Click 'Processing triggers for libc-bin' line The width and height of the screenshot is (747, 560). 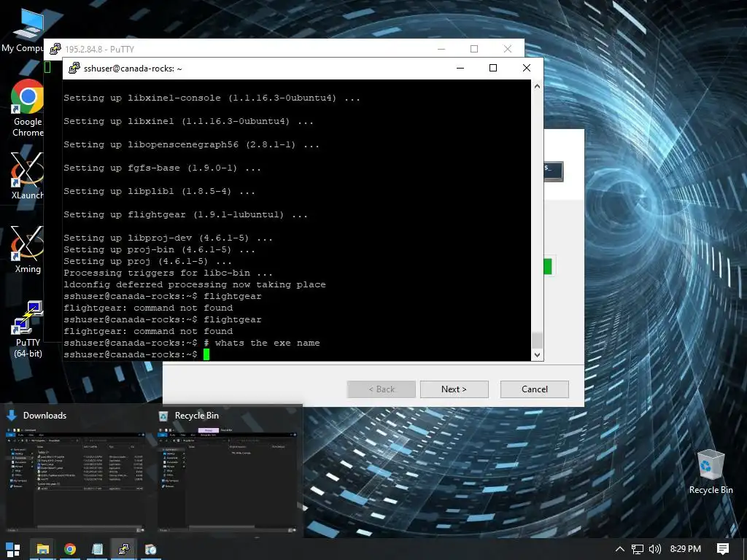(x=169, y=273)
